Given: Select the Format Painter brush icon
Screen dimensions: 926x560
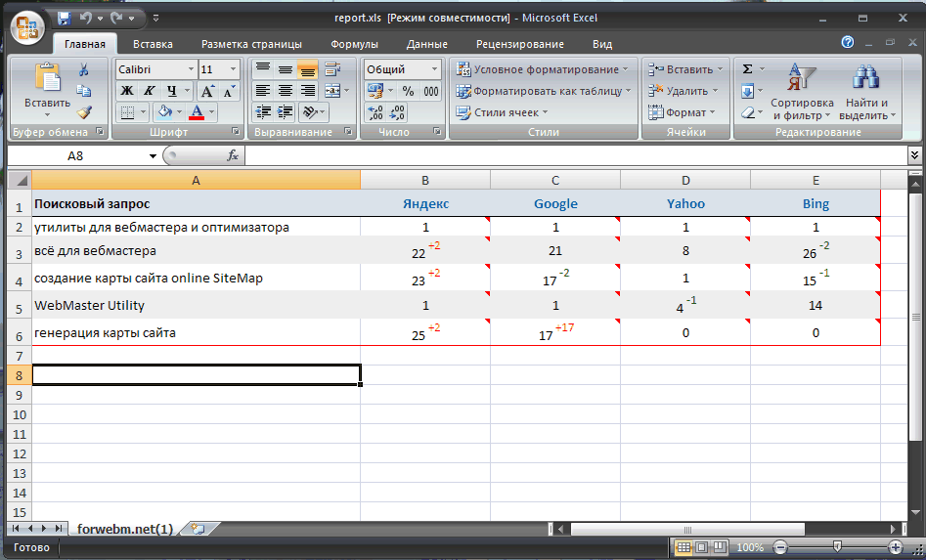Looking at the screenshot, I should tap(84, 112).
